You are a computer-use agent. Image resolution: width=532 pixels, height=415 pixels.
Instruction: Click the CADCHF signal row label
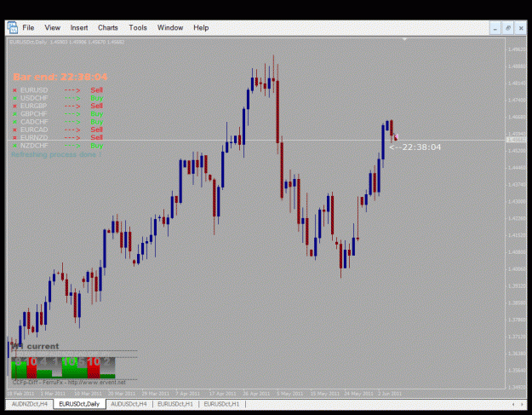(x=34, y=122)
